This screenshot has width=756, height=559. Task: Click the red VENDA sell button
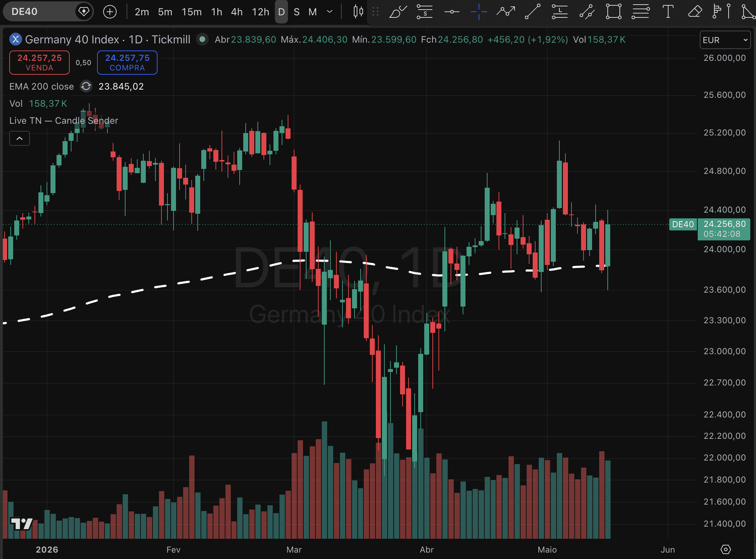39,63
